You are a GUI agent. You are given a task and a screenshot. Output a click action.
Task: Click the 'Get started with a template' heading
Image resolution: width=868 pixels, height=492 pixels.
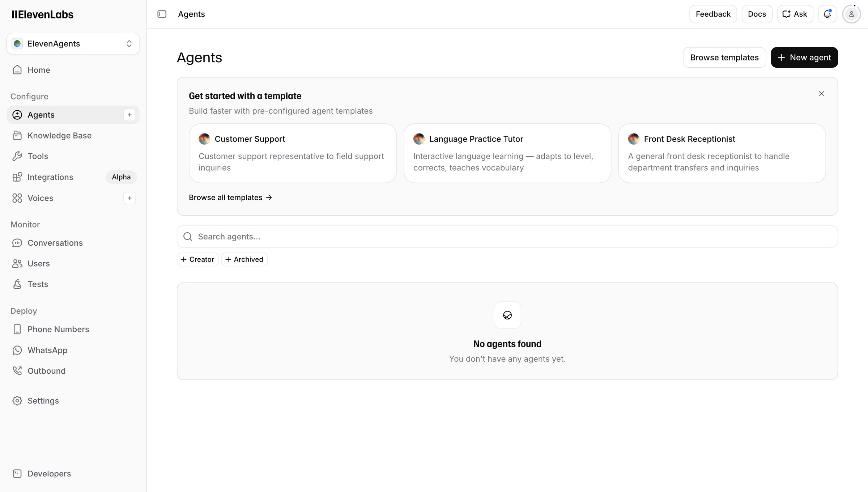click(x=245, y=96)
